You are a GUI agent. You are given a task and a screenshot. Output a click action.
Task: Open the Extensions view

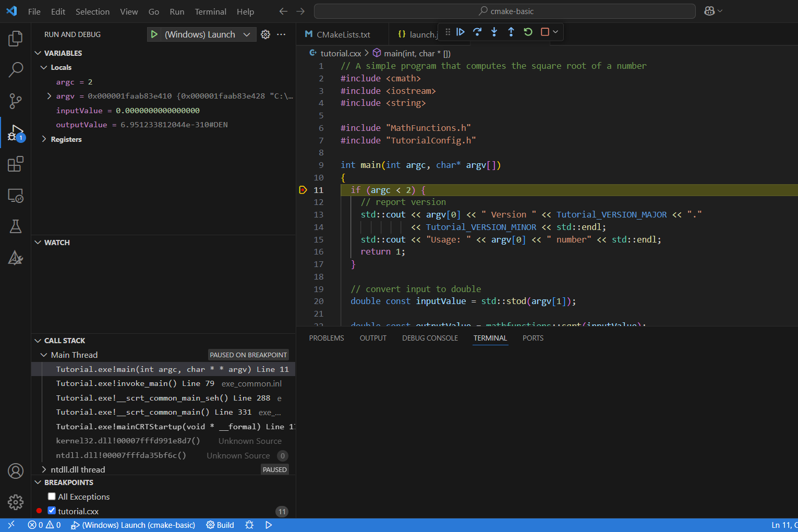coord(15,164)
